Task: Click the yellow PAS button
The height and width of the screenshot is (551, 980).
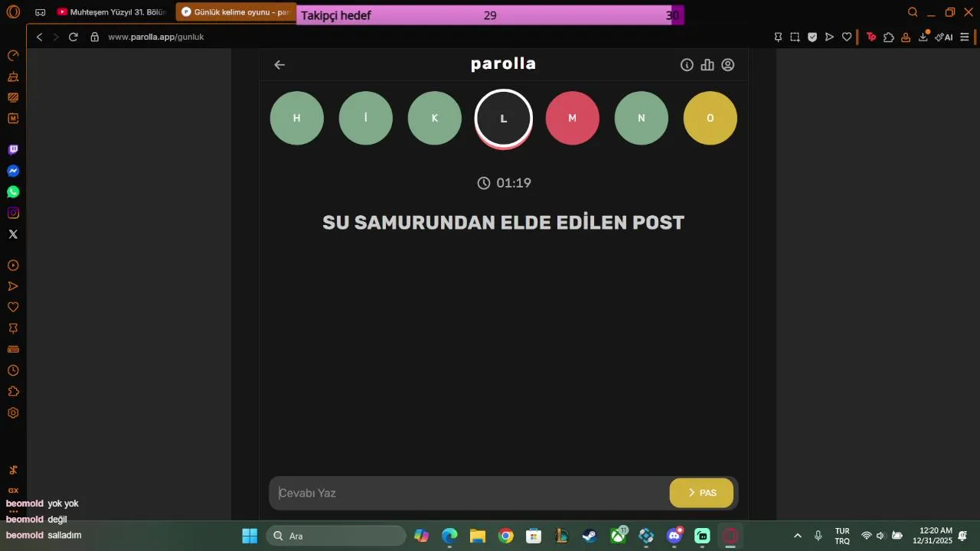Action: [x=701, y=493]
